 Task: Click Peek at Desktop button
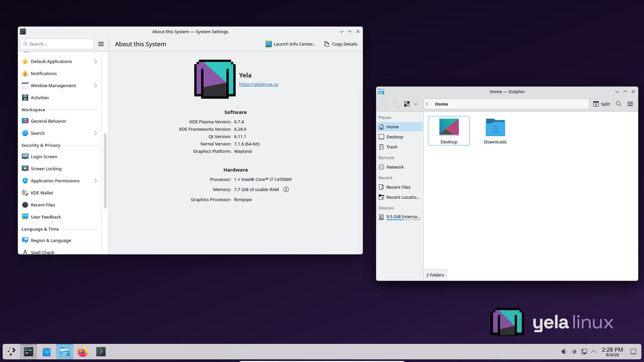click(x=633, y=352)
